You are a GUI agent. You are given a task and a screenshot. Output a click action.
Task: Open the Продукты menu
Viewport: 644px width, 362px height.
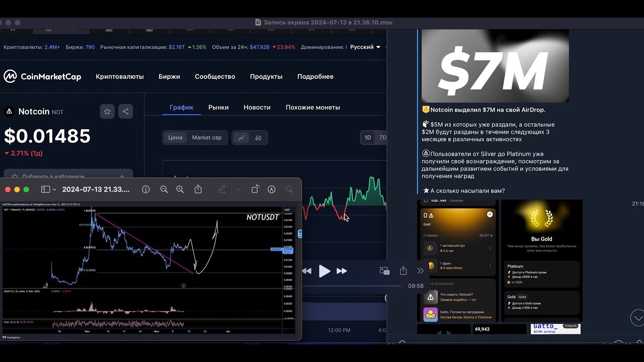[266, 76]
